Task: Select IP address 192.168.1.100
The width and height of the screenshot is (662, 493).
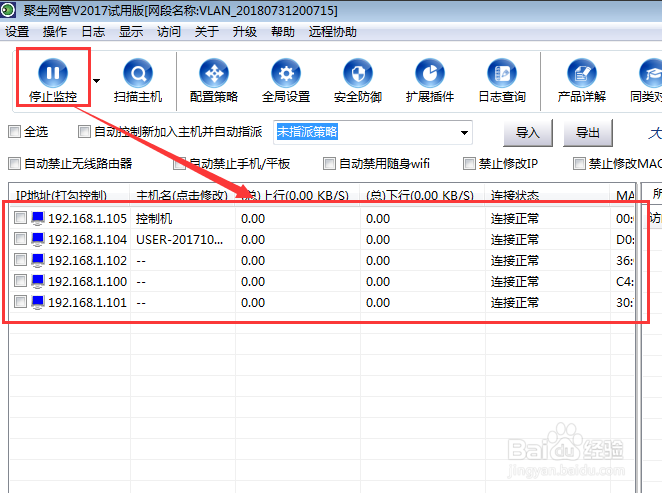Action: point(87,282)
